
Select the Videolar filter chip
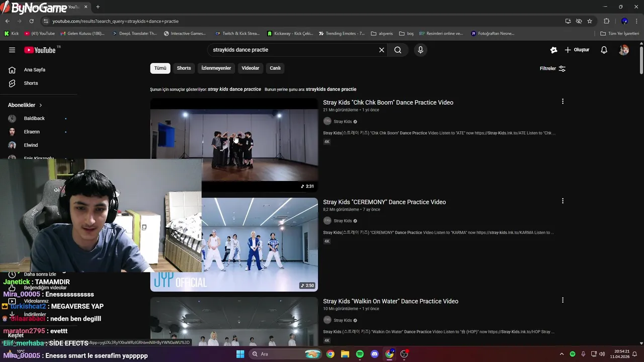(250, 68)
